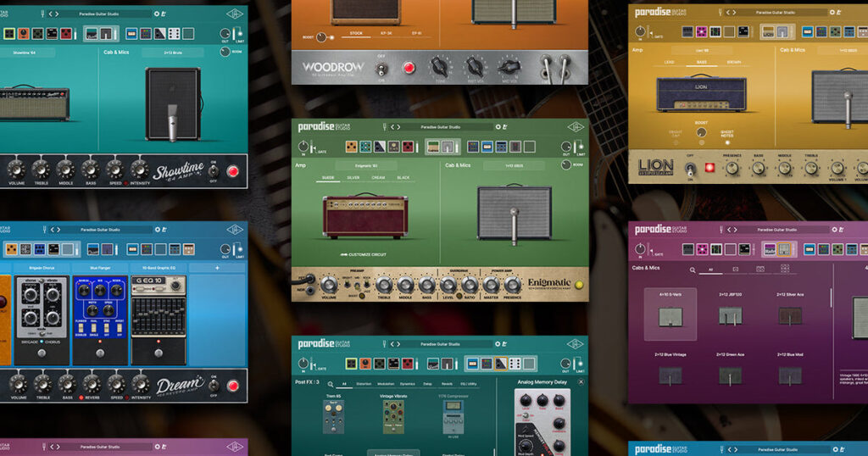This screenshot has width=868, height=456.
Task: Select red pedal slot in green Enigmatic window
Action: (408, 146)
